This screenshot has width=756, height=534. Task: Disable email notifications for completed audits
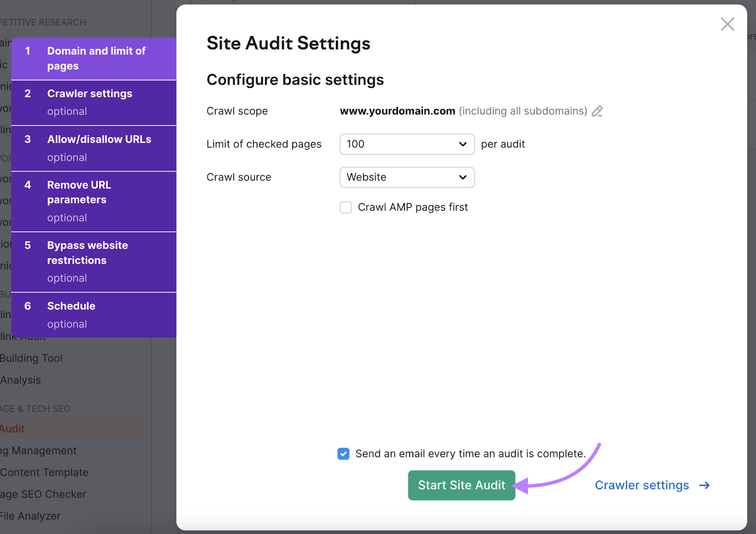click(x=343, y=454)
